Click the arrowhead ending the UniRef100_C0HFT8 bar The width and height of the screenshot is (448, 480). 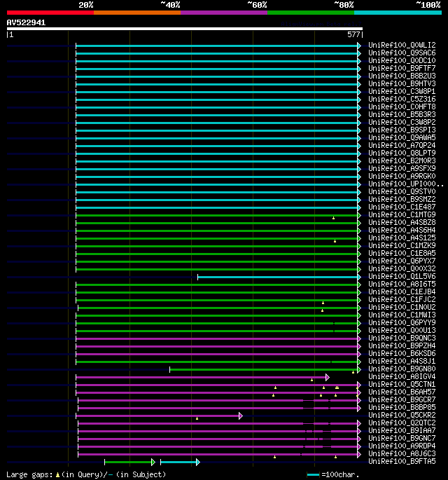(359, 107)
